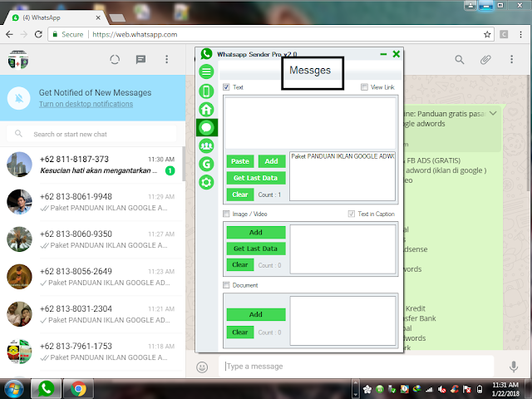Click the clock showing 11:31 AM

coord(505,385)
